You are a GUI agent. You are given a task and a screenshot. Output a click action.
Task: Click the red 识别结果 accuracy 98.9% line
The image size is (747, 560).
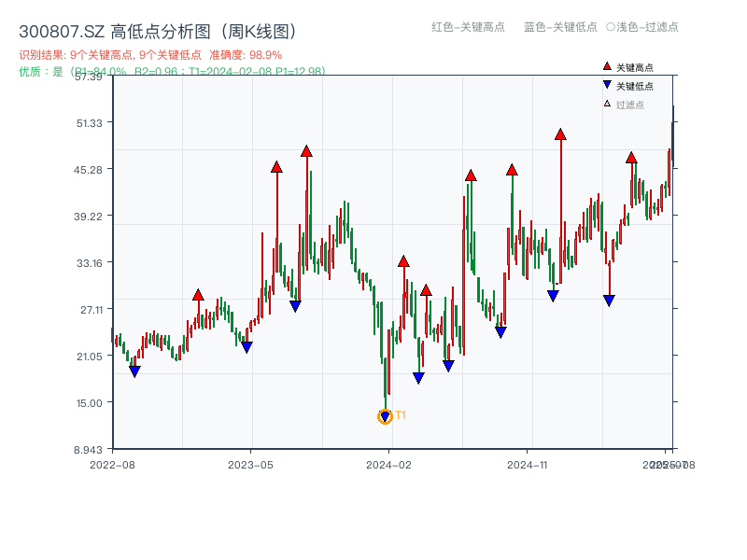click(x=150, y=55)
